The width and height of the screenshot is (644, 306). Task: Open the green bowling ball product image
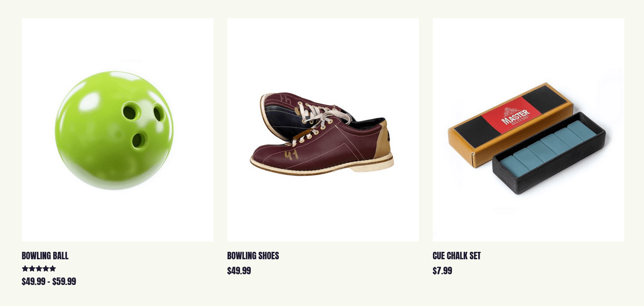(118, 130)
